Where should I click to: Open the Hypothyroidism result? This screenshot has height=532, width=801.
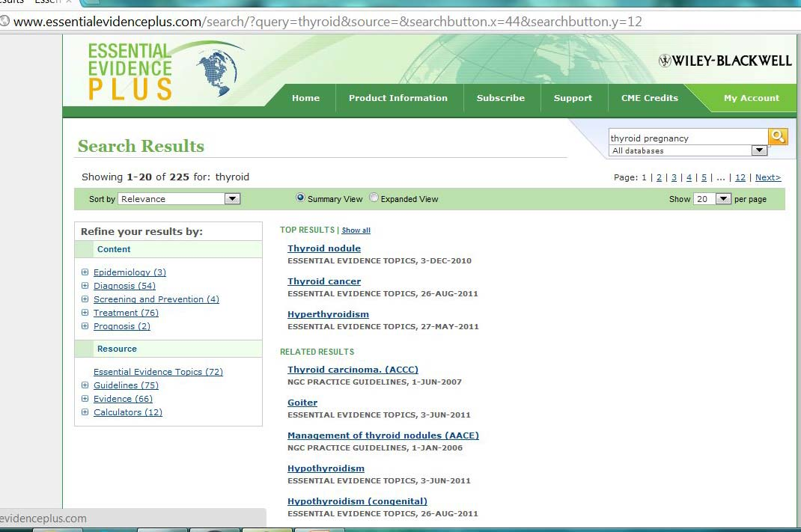click(326, 468)
